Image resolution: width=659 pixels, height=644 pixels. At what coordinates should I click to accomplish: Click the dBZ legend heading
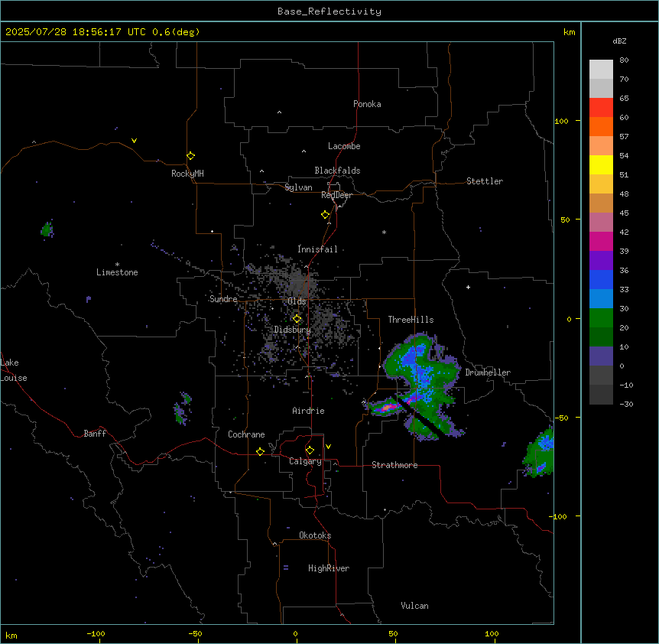click(x=619, y=41)
